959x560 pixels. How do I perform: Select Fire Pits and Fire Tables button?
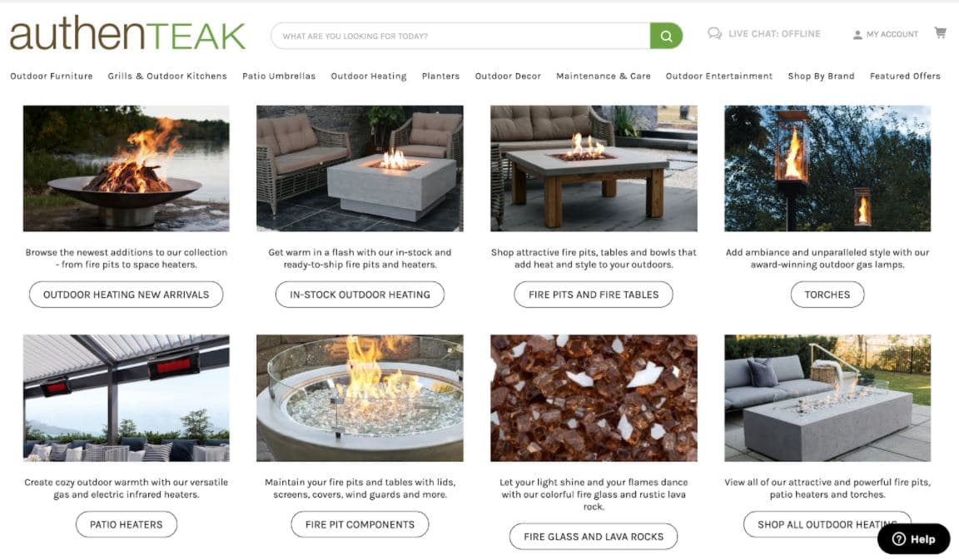point(594,295)
